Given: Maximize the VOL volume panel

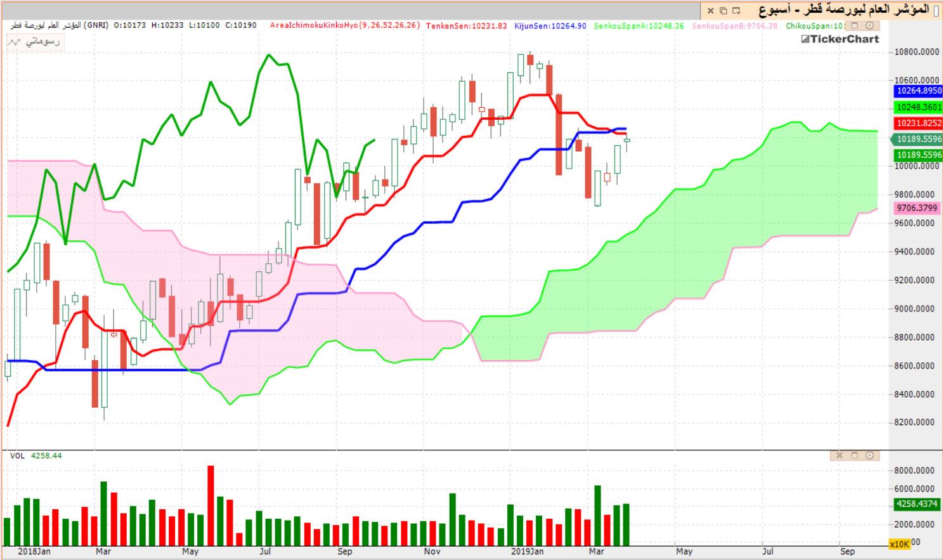Looking at the screenshot, I should 855,455.
